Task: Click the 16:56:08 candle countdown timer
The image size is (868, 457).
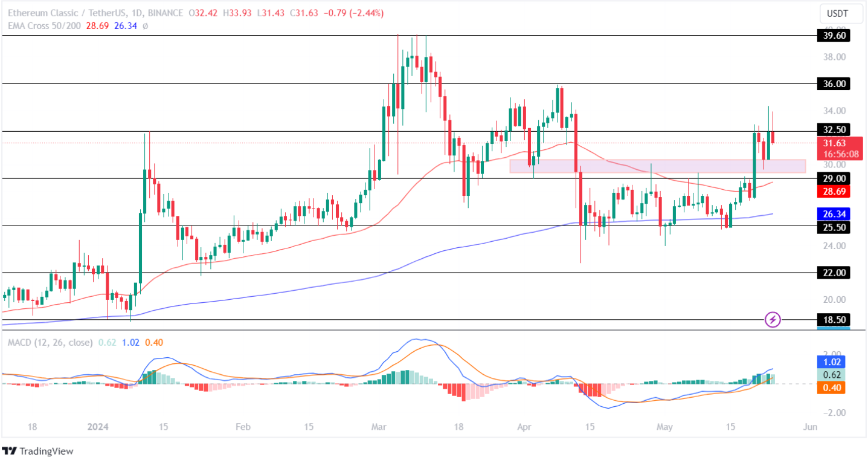Action: click(x=840, y=154)
